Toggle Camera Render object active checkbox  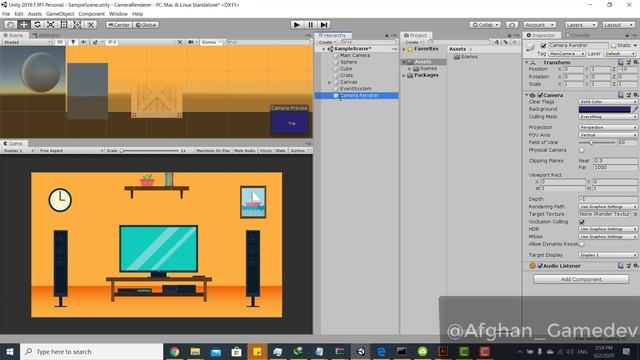pyautogui.click(x=543, y=45)
